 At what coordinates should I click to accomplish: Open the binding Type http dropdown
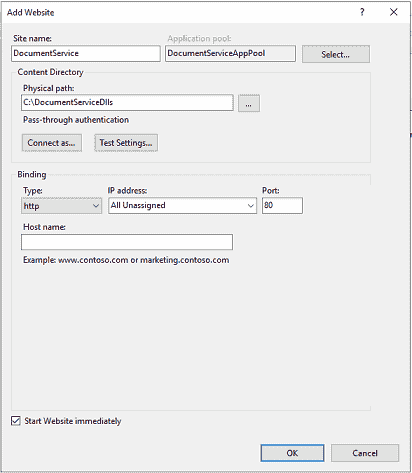click(x=61, y=206)
